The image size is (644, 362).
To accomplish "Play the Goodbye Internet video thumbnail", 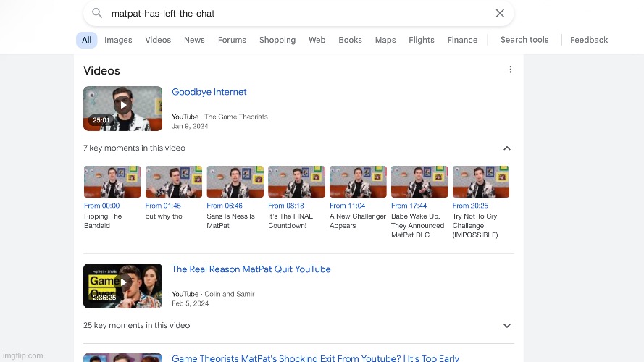I will pos(123,109).
